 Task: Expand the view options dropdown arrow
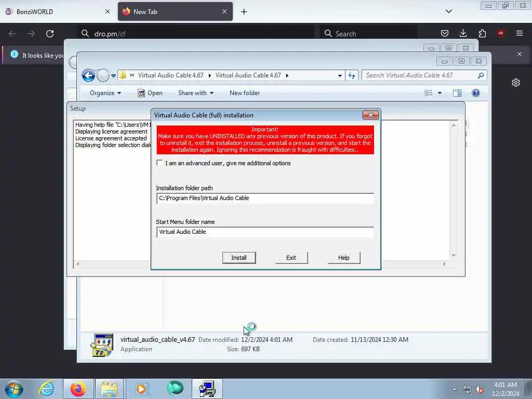(440, 93)
